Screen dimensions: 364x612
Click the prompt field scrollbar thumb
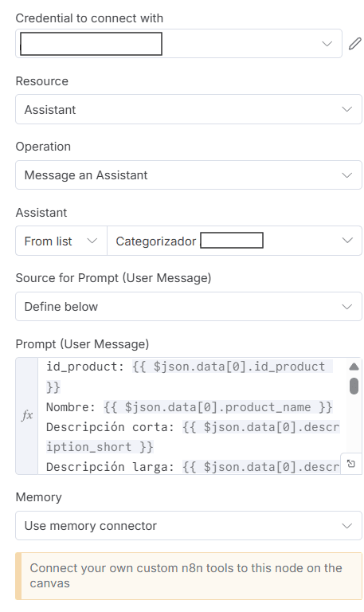coord(354,386)
